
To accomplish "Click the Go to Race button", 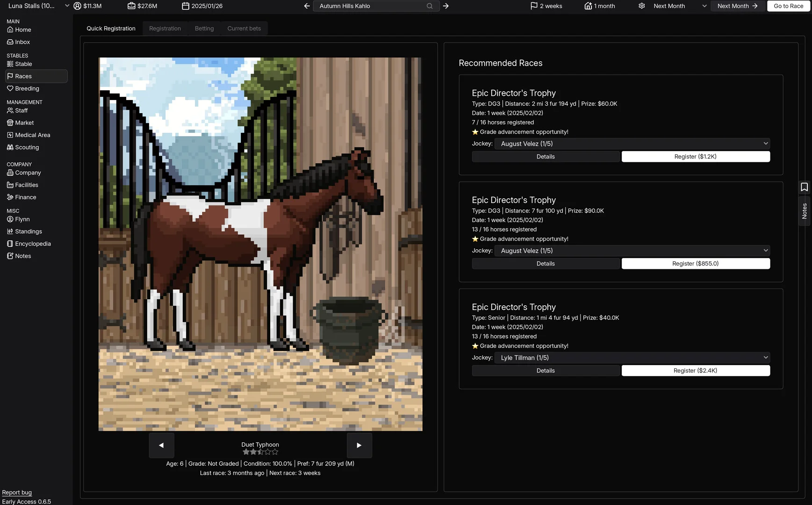I will coord(788,6).
